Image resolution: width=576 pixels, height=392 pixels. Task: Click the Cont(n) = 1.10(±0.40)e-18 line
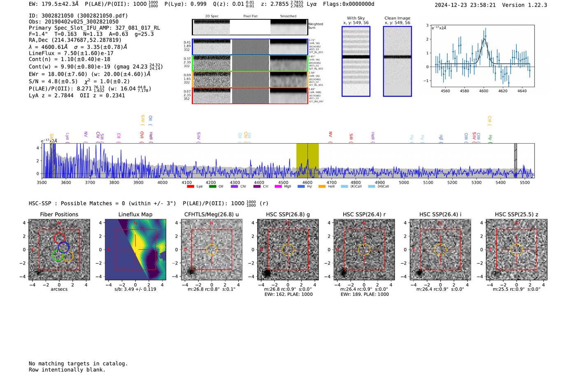(70, 59)
